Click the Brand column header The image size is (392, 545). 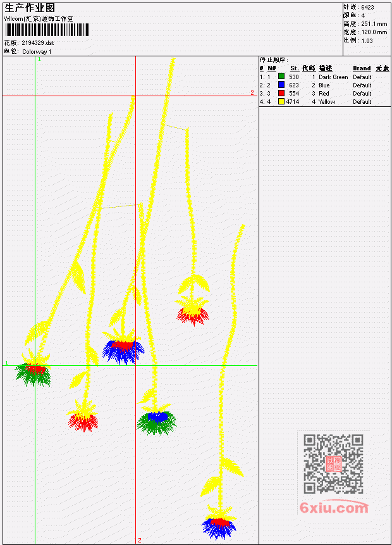(362, 68)
